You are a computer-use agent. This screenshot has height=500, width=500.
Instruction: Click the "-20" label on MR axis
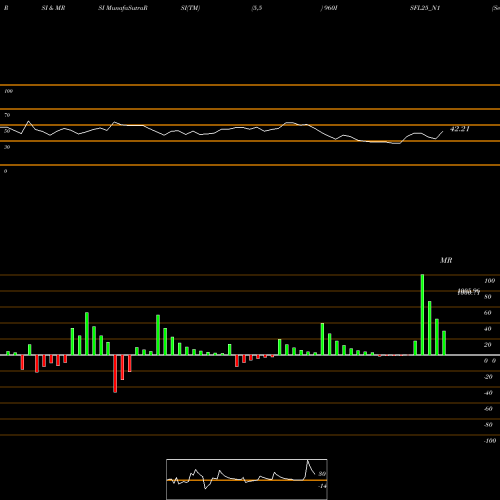click(x=488, y=377)
